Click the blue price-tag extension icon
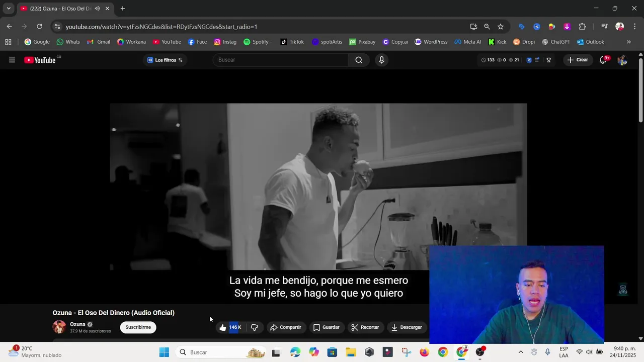Image resolution: width=644 pixels, height=362 pixels. pyautogui.click(x=522, y=27)
